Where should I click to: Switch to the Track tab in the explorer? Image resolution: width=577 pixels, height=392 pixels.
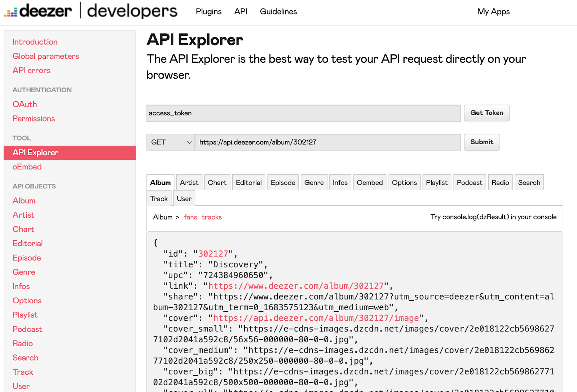(x=159, y=199)
